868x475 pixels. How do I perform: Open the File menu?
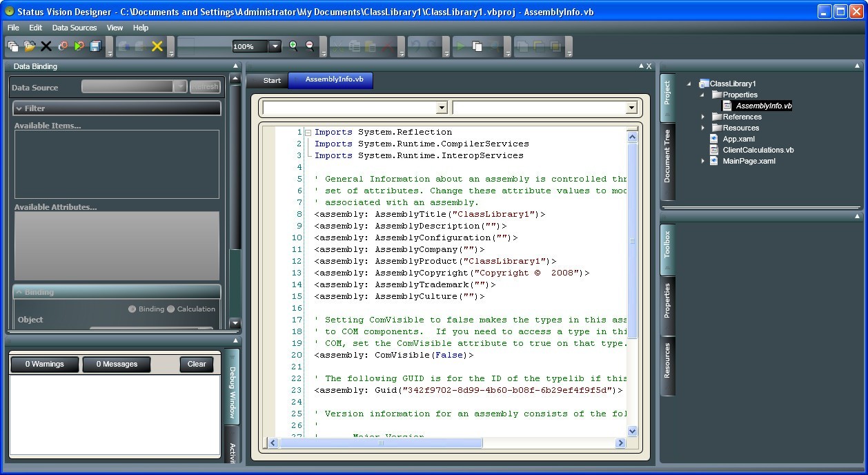pyautogui.click(x=13, y=28)
